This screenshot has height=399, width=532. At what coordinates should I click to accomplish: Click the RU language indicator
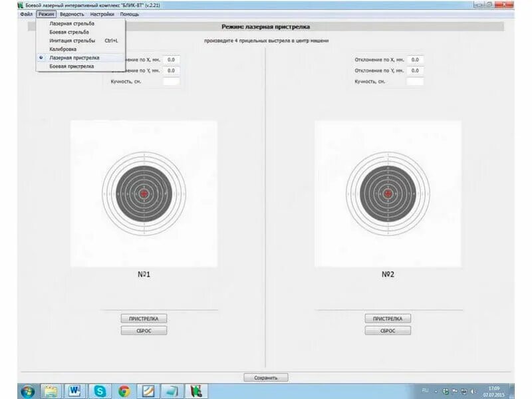[425, 390]
